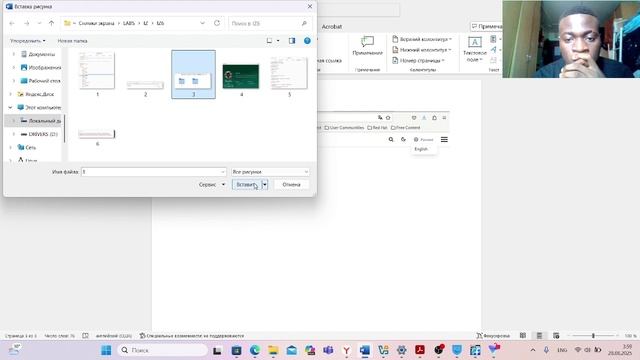Toggle the preview pane in dialog
The height and width of the screenshot is (360, 640).
click(292, 41)
